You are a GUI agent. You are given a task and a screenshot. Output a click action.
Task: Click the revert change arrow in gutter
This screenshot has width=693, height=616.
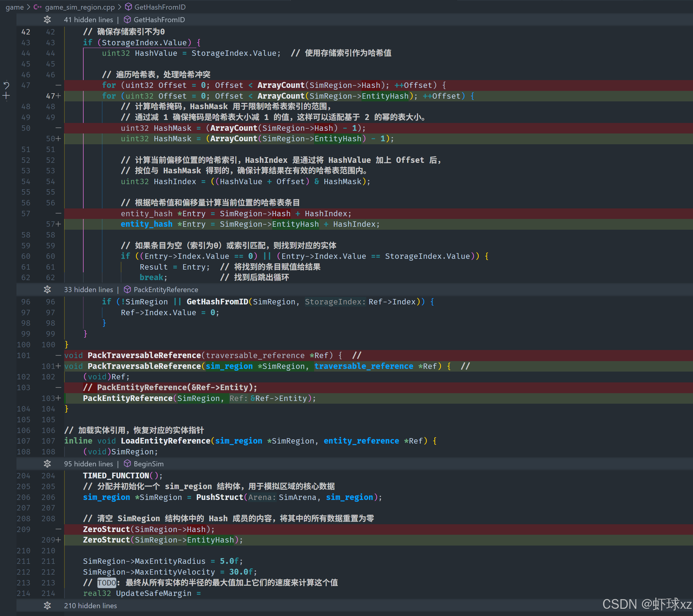pyautogui.click(x=6, y=85)
